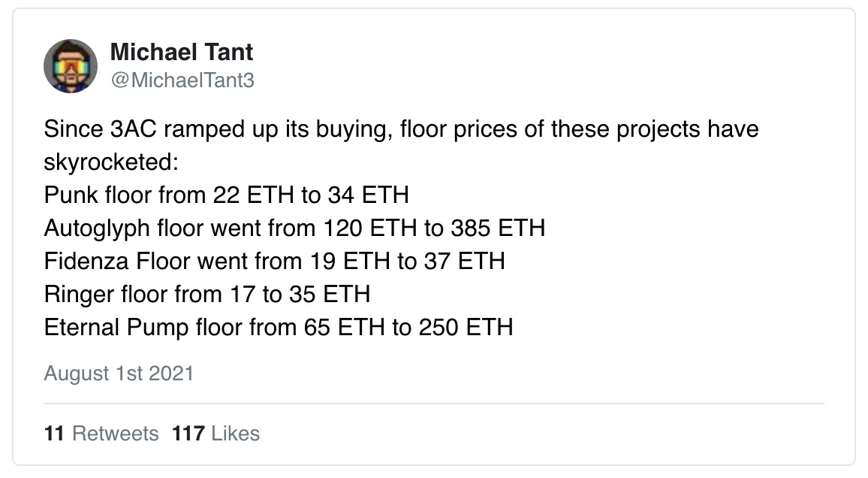Click the 3AC mention in tweet text
Screen dimensions: 868x478
(134, 129)
